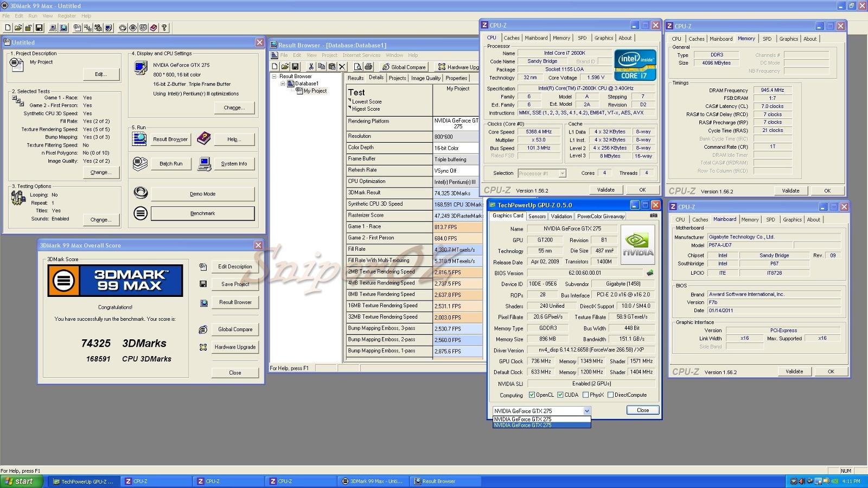Click System Info computer icon in Run section
Screen dimensions: 868x488
(x=204, y=163)
